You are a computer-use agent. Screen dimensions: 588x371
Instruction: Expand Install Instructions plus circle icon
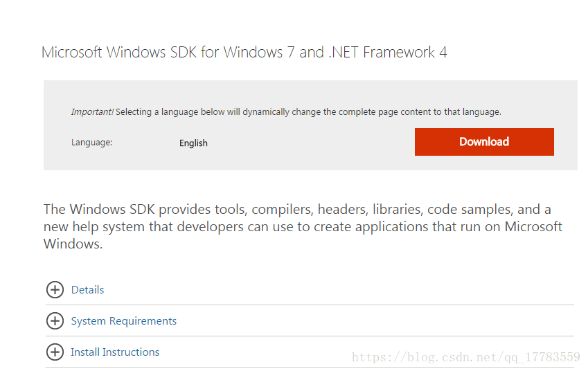tap(55, 352)
